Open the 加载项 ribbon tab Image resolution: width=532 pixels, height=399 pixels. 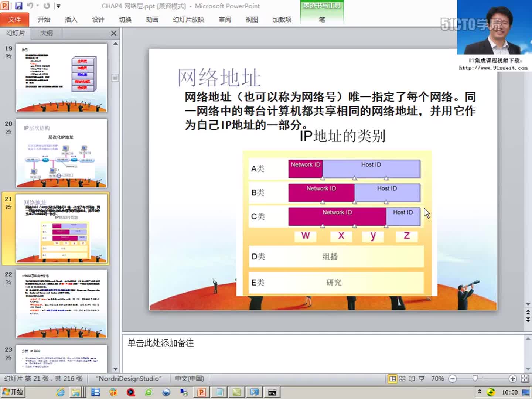(282, 20)
